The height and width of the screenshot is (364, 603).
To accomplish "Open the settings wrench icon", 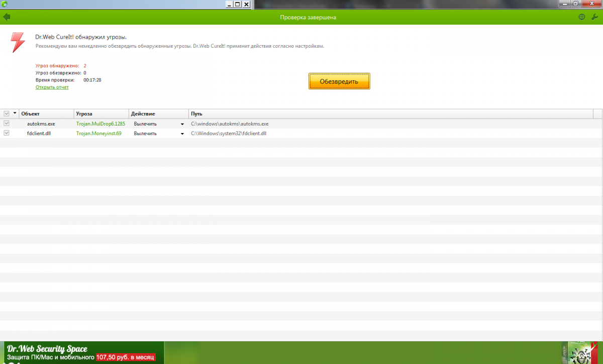I will (x=594, y=17).
